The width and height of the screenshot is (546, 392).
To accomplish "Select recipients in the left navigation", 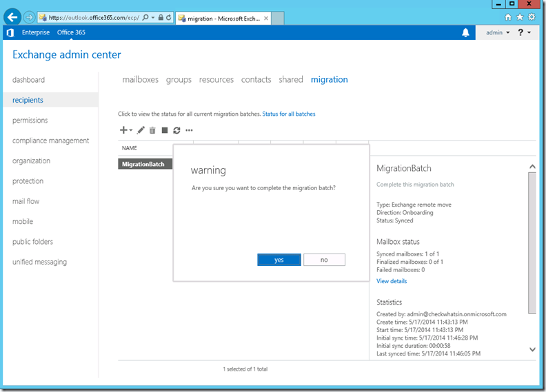I will (x=50, y=100).
